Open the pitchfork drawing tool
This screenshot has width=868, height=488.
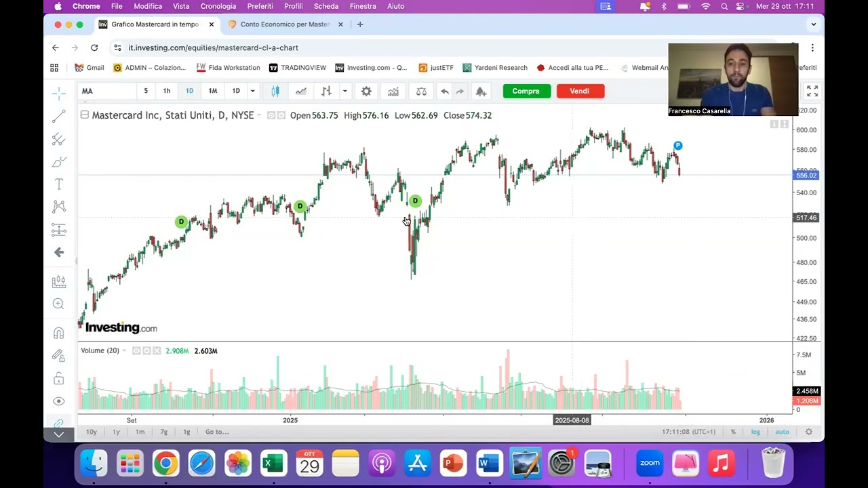[x=59, y=140]
